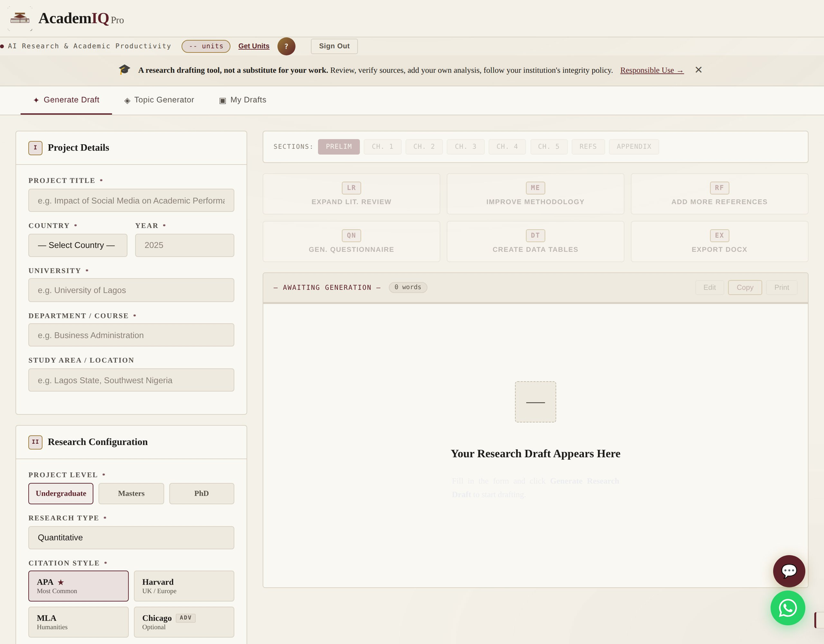
Task: Open the Select Country dropdown
Action: (x=78, y=245)
